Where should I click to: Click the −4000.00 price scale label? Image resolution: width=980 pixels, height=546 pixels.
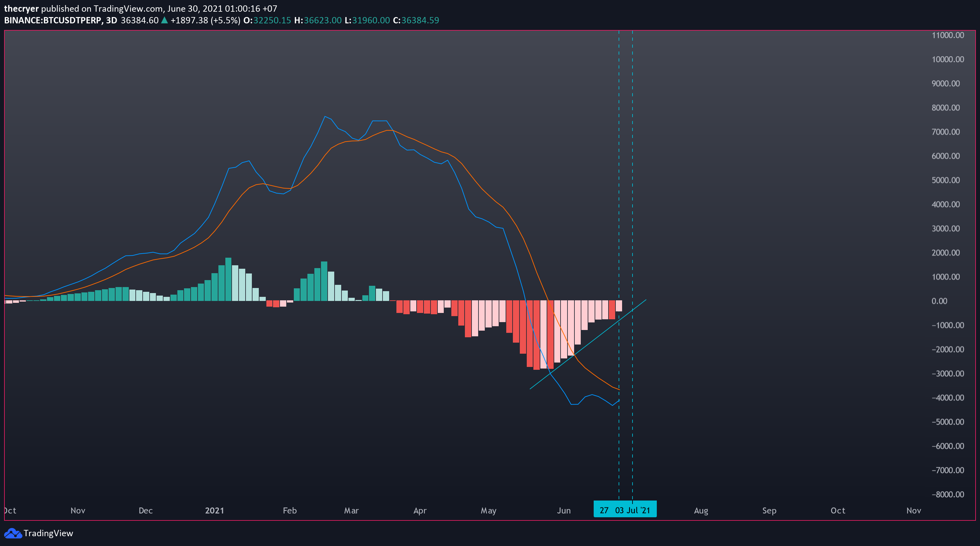(948, 398)
